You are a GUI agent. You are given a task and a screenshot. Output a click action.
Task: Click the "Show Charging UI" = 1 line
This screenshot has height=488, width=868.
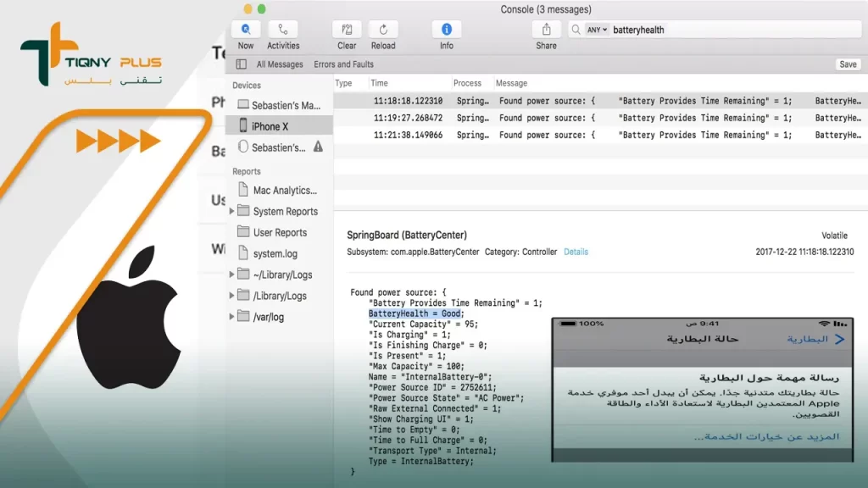tap(421, 419)
